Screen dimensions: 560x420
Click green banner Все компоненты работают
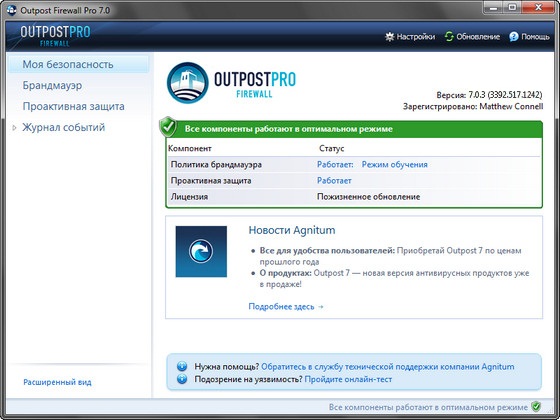(x=354, y=129)
